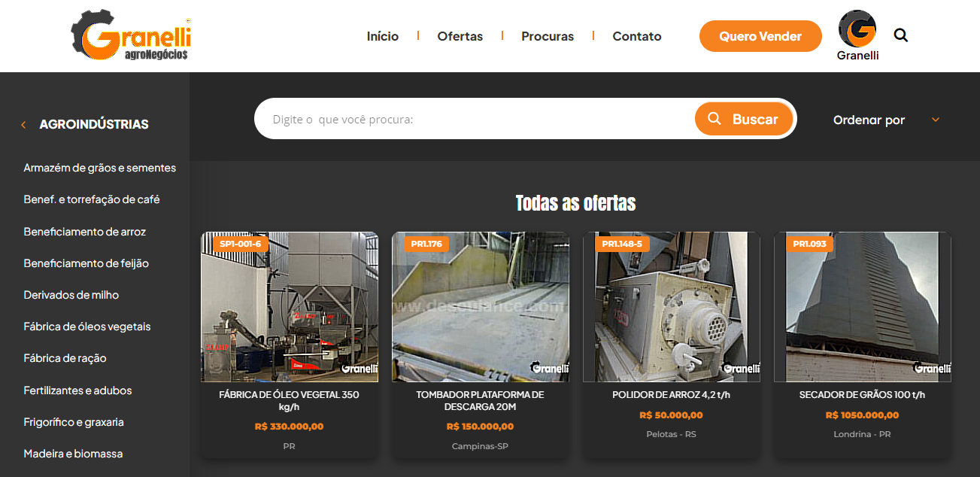The width and height of the screenshot is (980, 477).
Task: Open TOMBADOR PLATAFORMA DE DESCARGA 20M title
Action: click(481, 401)
